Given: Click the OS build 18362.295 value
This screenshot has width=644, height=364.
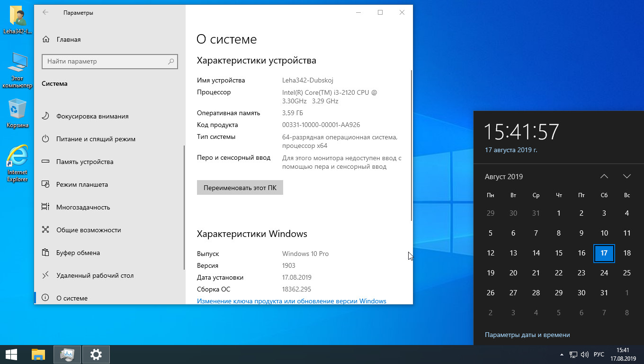Looking at the screenshot, I should coord(296,289).
